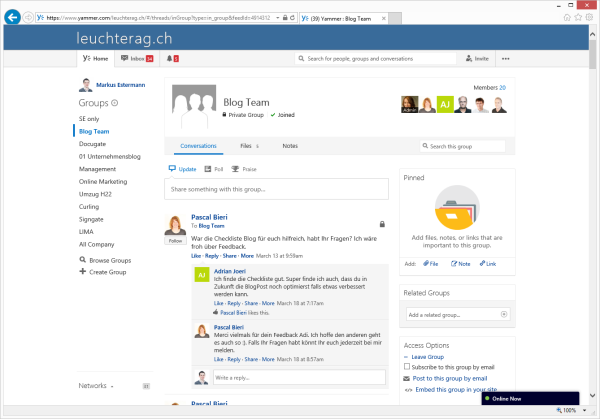This screenshot has width=600, height=419.
Task: Click the Share something with this group box
Action: click(276, 189)
